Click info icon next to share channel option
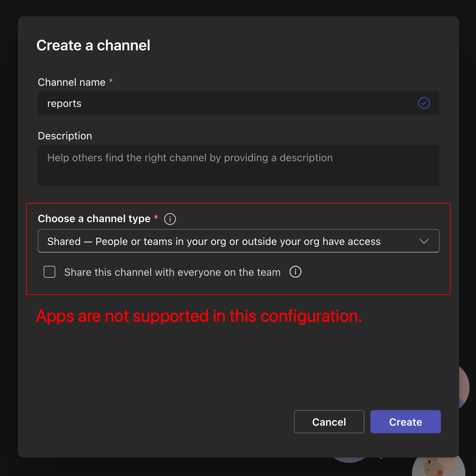 (295, 272)
